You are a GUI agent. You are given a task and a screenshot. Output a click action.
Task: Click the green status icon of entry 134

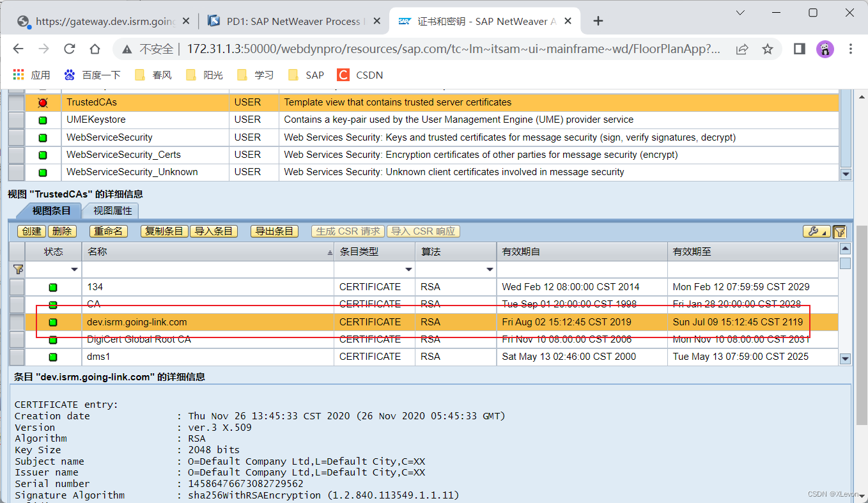(x=53, y=288)
